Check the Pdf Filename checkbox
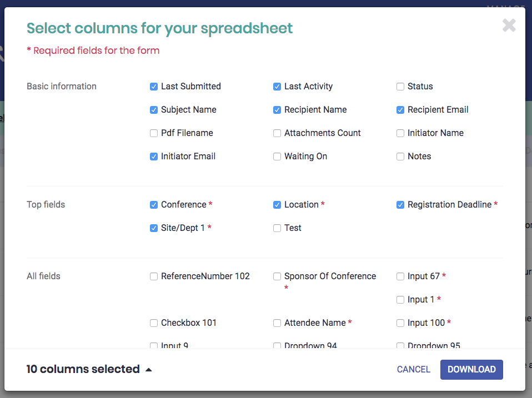Image resolution: width=532 pixels, height=398 pixels. 154,133
